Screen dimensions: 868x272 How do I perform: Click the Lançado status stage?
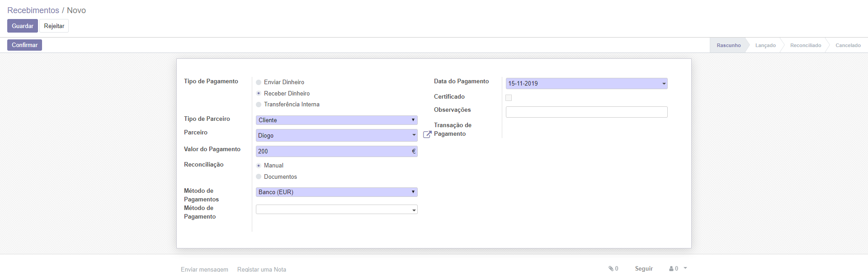click(765, 45)
